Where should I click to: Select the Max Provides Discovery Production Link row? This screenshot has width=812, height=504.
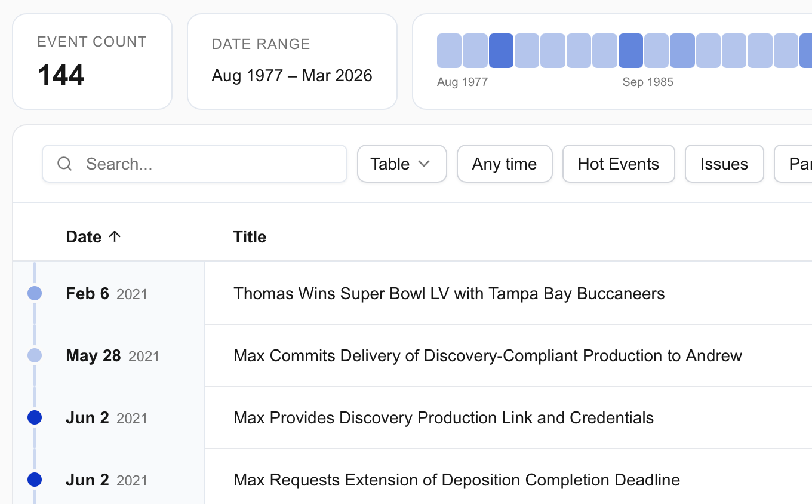click(444, 417)
